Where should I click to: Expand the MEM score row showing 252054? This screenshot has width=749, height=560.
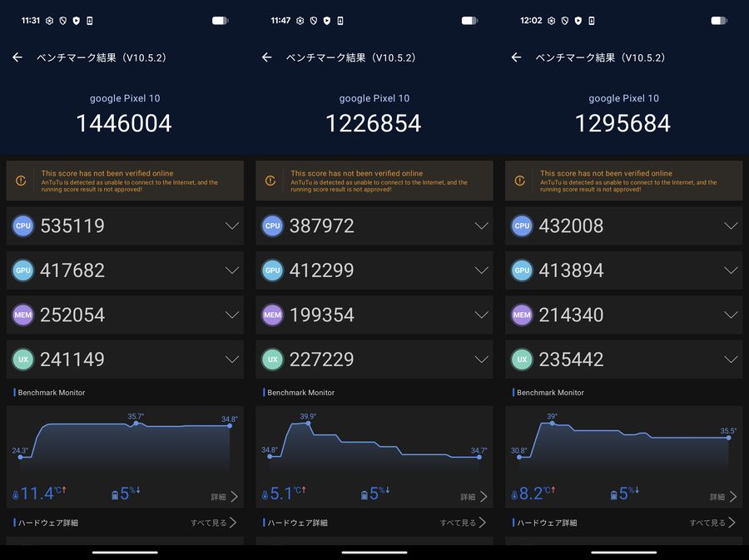pyautogui.click(x=232, y=315)
